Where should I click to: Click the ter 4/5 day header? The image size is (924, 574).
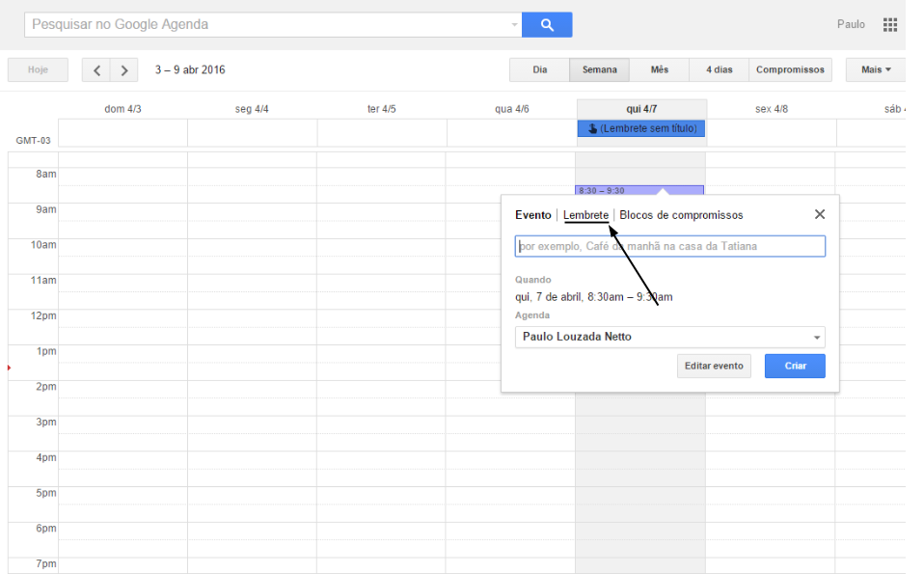(381, 109)
